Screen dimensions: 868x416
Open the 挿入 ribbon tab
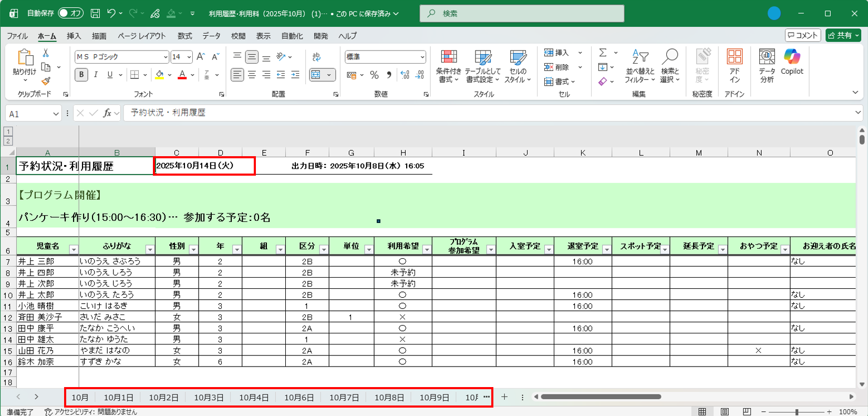click(74, 36)
